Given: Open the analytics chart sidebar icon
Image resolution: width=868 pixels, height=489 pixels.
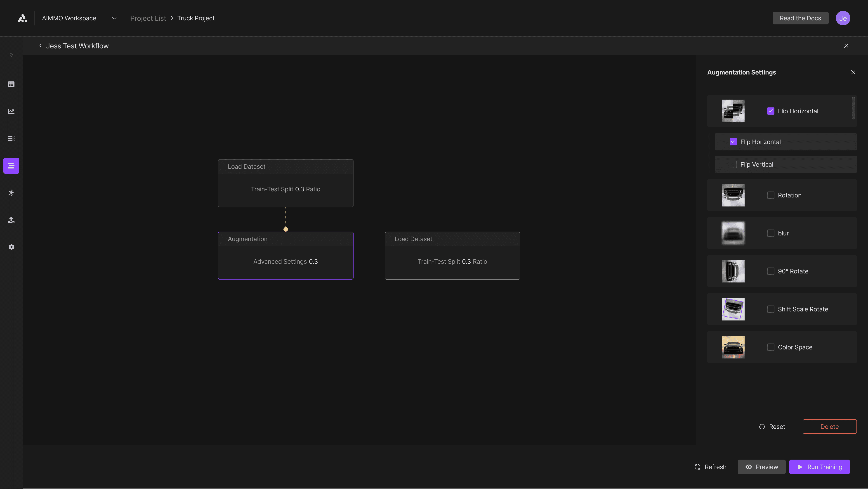Looking at the screenshot, I should [11, 111].
